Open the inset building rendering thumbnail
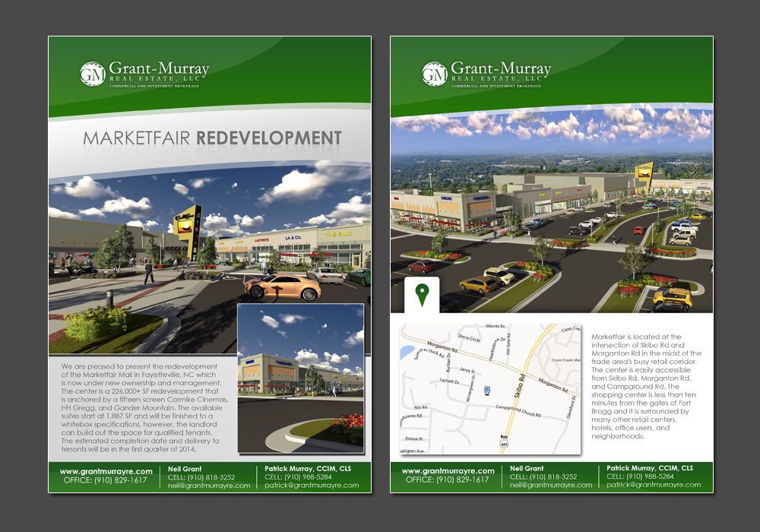 click(x=300, y=378)
